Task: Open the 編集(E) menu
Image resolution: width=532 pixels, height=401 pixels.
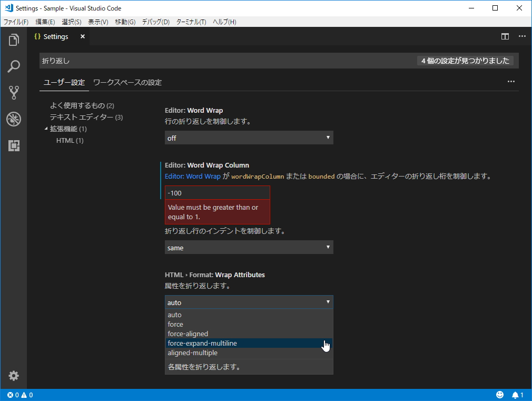Action: coord(45,22)
